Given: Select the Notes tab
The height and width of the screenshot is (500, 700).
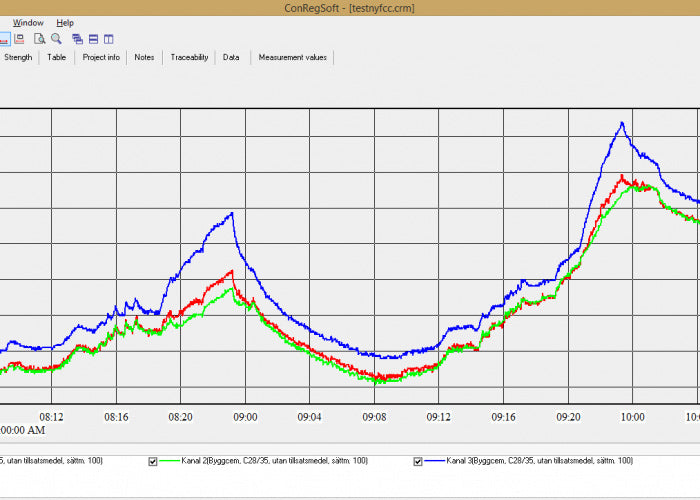Looking at the screenshot, I should coord(145,57).
